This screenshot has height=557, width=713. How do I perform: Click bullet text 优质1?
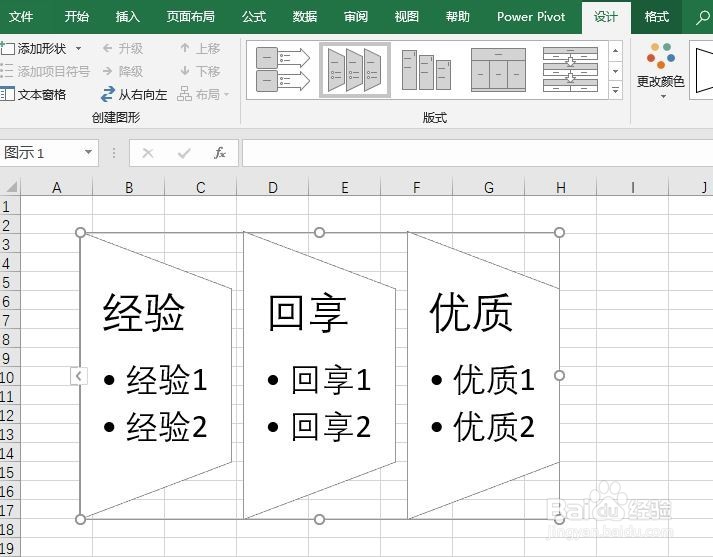coord(494,379)
